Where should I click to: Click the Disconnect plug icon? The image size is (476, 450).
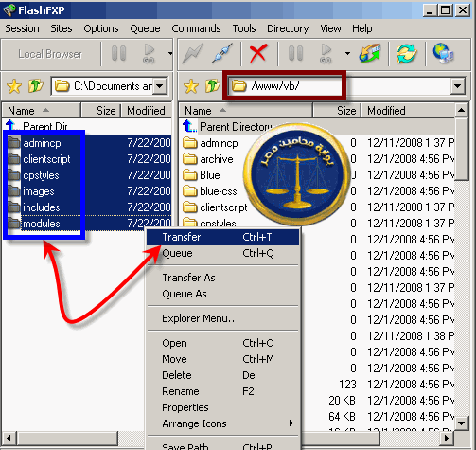222,53
